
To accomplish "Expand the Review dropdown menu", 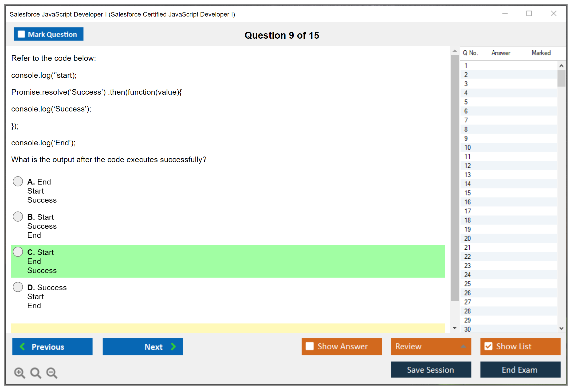I will coord(463,346).
